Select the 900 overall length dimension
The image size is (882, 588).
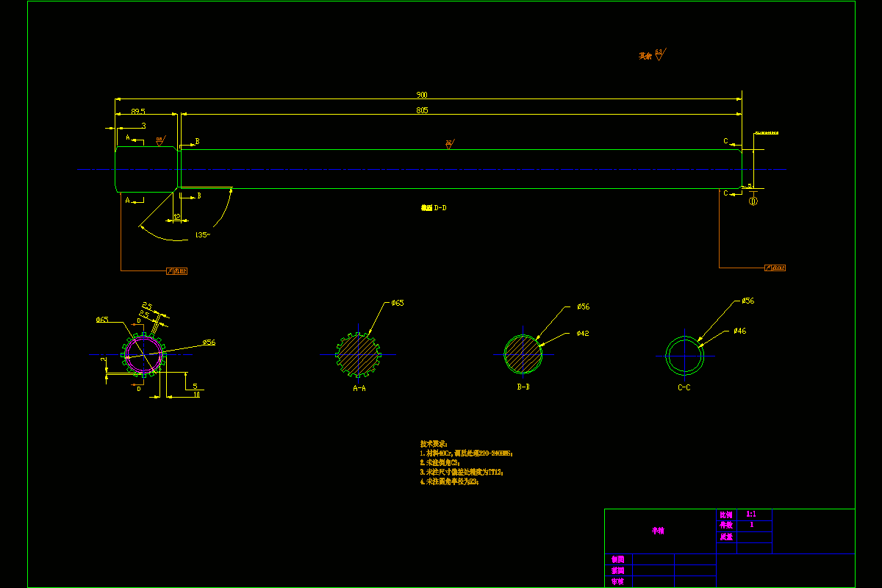tap(422, 95)
